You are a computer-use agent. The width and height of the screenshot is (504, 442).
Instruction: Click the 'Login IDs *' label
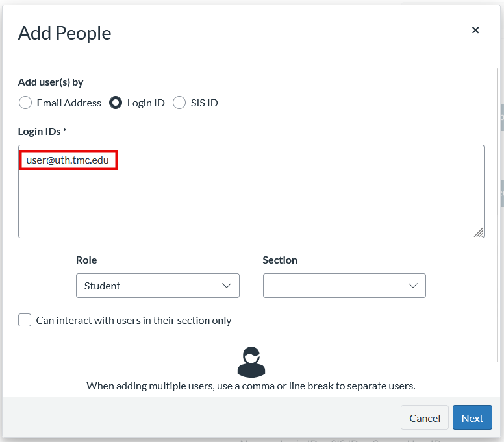pos(42,131)
